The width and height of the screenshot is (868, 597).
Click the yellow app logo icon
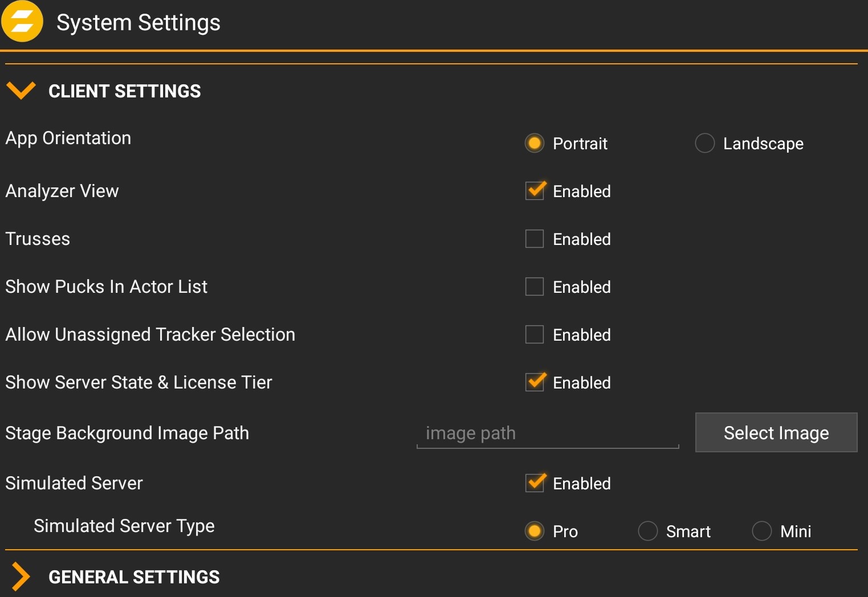tap(22, 22)
